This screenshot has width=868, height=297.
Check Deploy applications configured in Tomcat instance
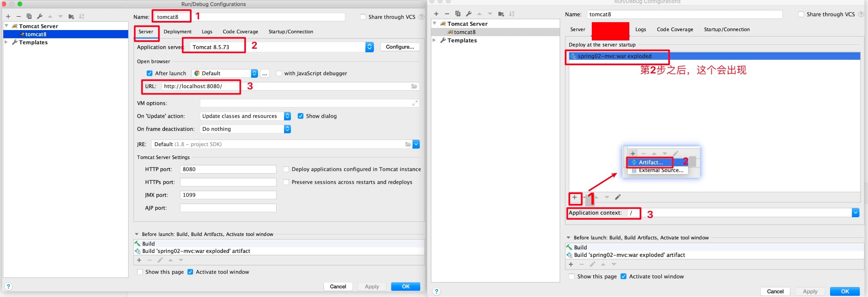click(x=286, y=169)
